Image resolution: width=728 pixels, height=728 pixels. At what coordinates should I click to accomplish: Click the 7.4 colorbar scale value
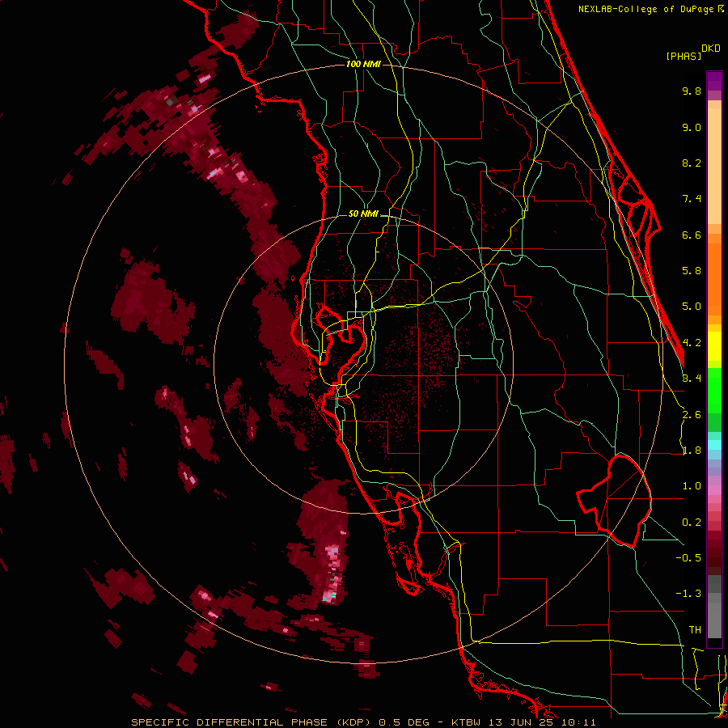coord(692,199)
